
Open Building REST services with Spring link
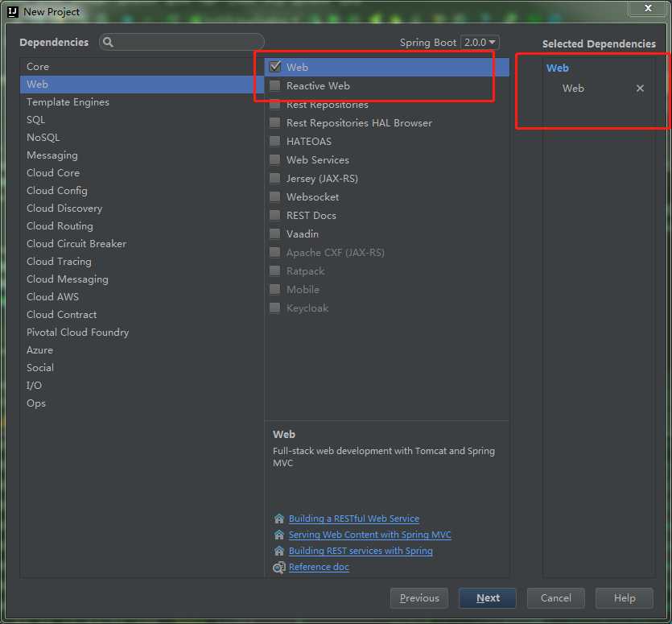pos(361,551)
